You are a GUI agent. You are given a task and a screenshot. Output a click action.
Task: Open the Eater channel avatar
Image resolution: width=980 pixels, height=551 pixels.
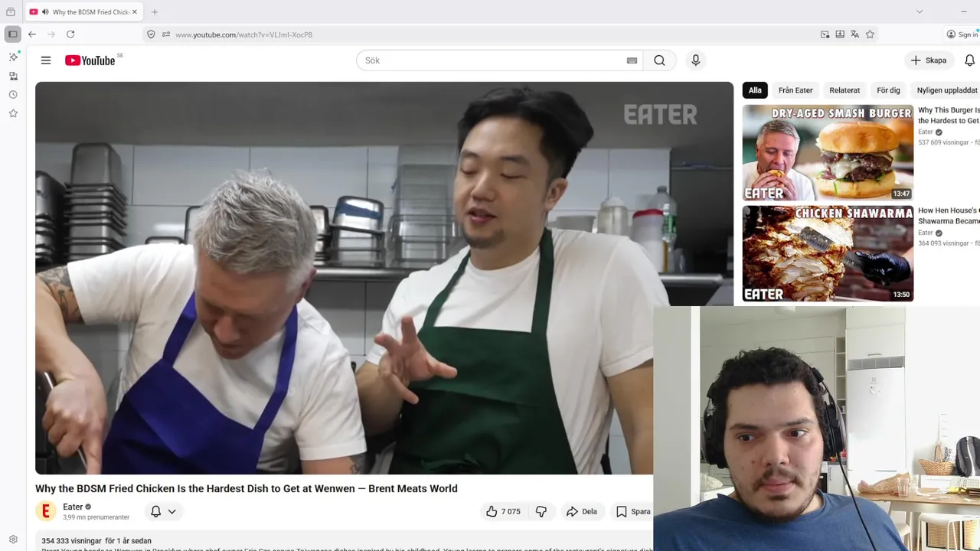[46, 511]
